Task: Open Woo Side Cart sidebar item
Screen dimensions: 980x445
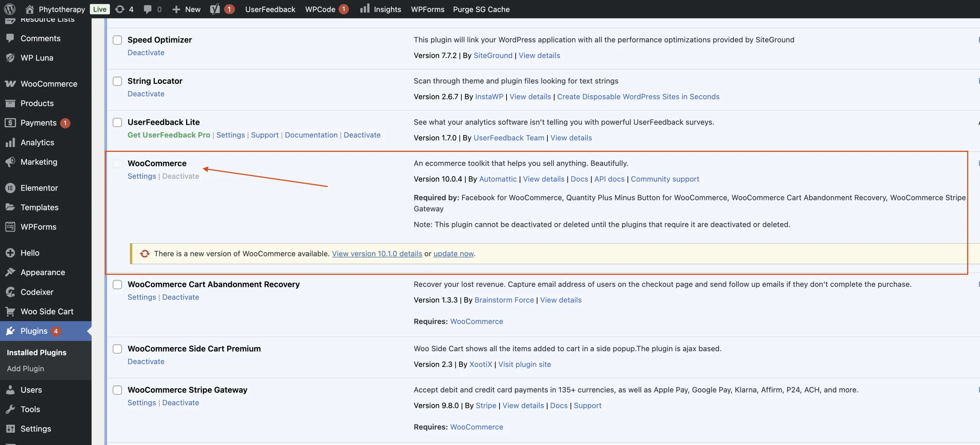Action: tap(47, 311)
